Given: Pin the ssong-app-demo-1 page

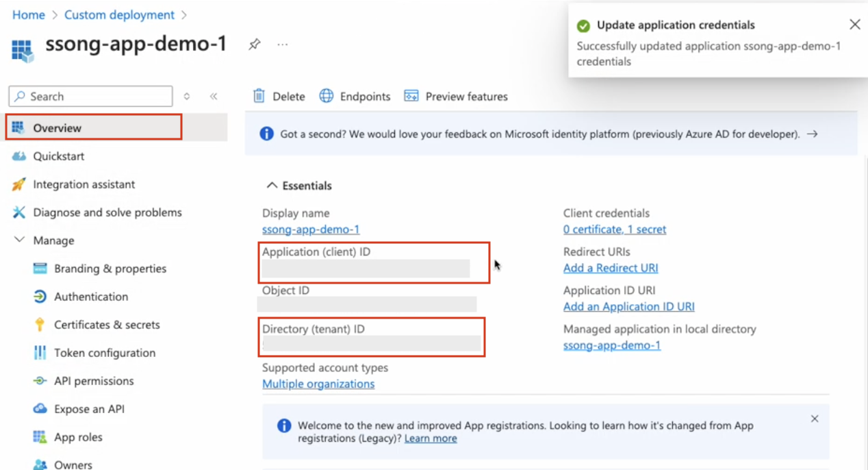Looking at the screenshot, I should pyautogui.click(x=255, y=45).
